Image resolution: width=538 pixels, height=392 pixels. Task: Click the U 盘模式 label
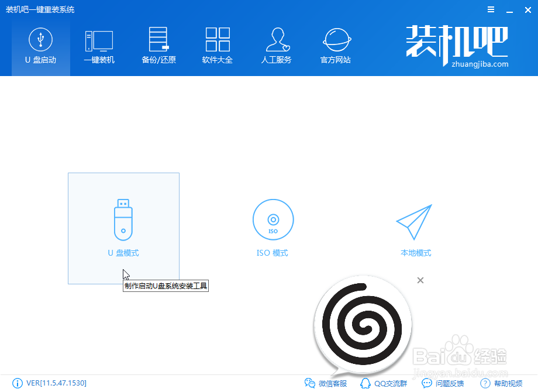123,253
